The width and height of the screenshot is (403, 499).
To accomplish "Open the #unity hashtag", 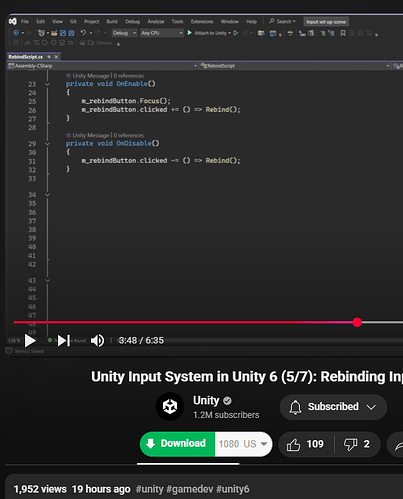I will (150, 489).
